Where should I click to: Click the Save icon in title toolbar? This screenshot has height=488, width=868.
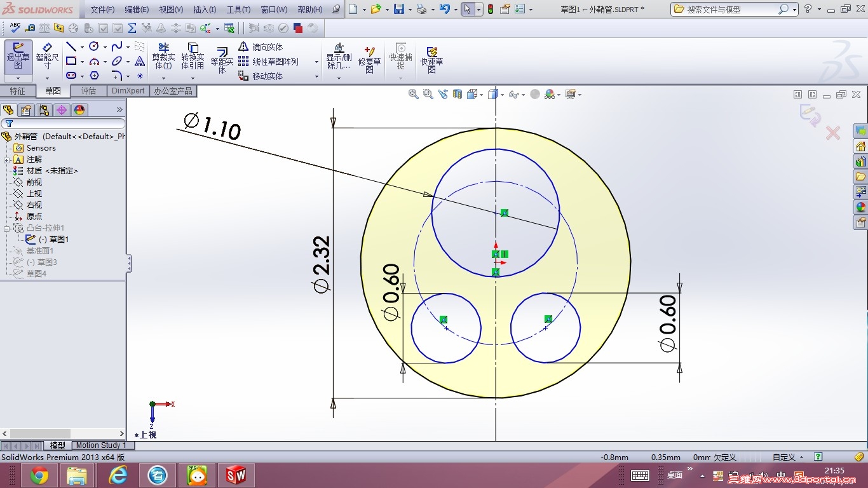point(399,9)
